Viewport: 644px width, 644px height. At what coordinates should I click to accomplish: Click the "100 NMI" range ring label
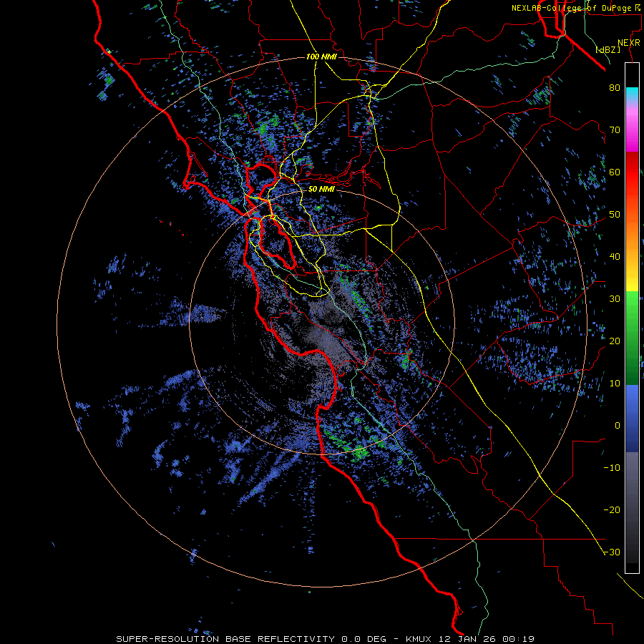pos(321,57)
